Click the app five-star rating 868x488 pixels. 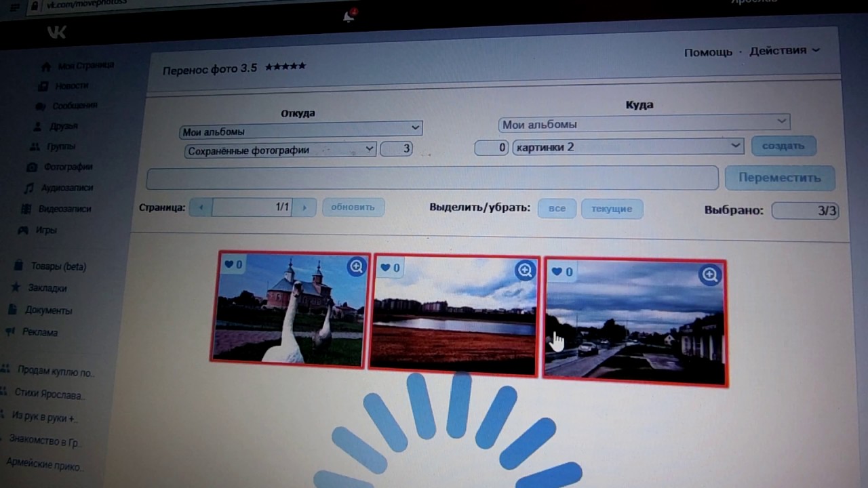point(285,66)
